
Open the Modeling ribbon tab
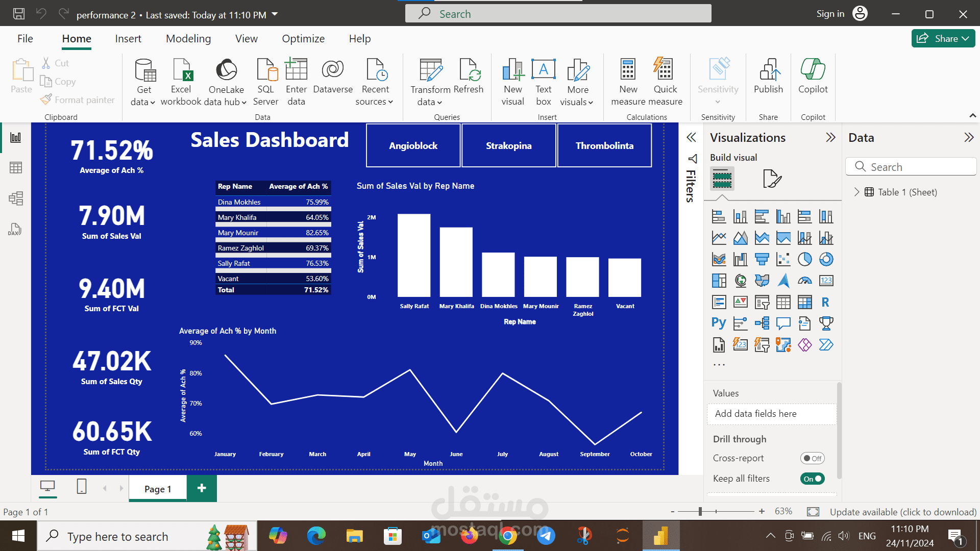pos(188,38)
